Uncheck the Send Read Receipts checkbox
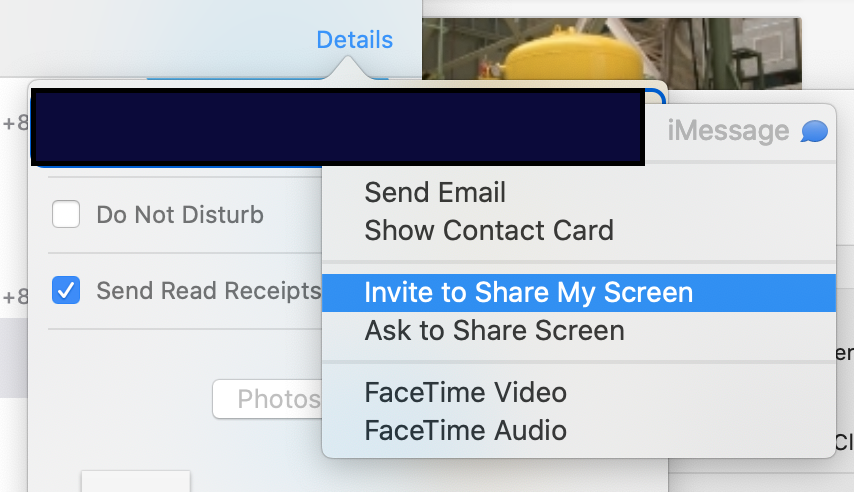The image size is (854, 492). coord(66,290)
